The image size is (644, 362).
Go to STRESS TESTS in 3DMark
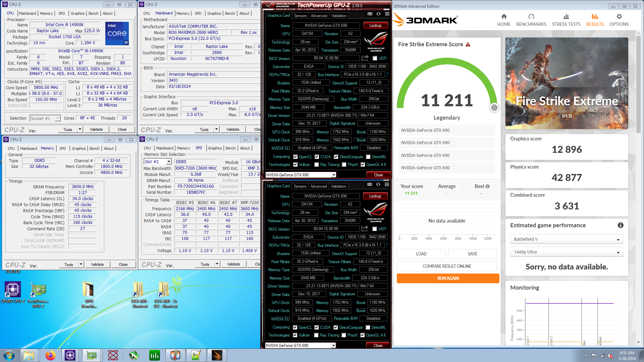click(566, 20)
